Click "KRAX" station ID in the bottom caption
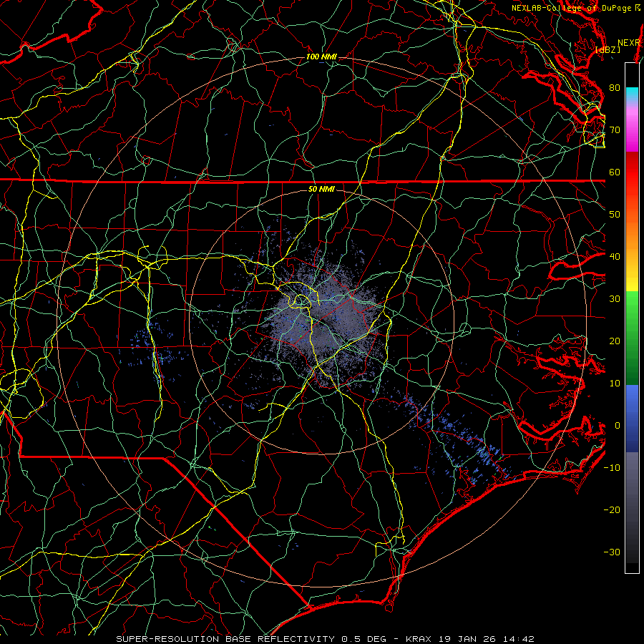The width and height of the screenshot is (644, 644). point(418,639)
